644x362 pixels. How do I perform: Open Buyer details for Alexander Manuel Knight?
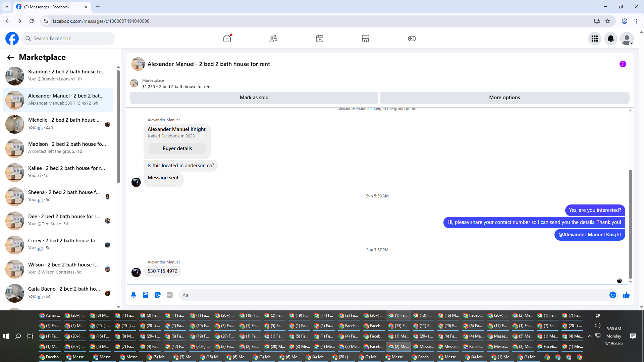(177, 148)
